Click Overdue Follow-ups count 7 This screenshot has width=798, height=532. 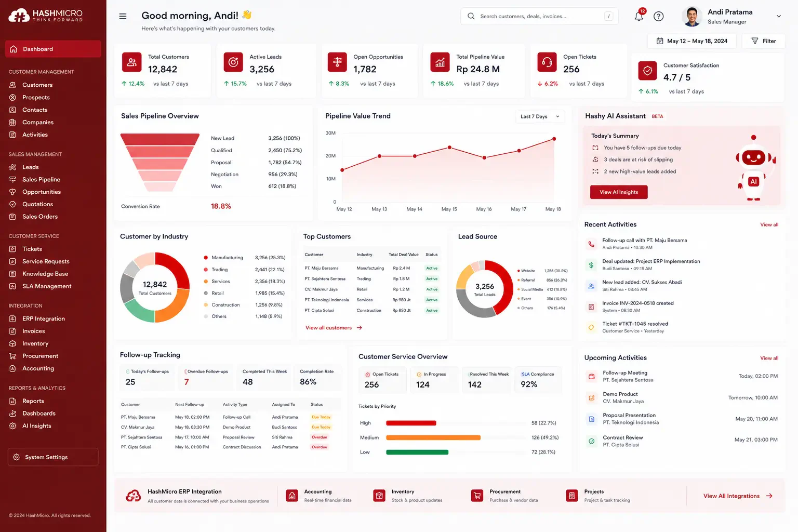click(187, 382)
